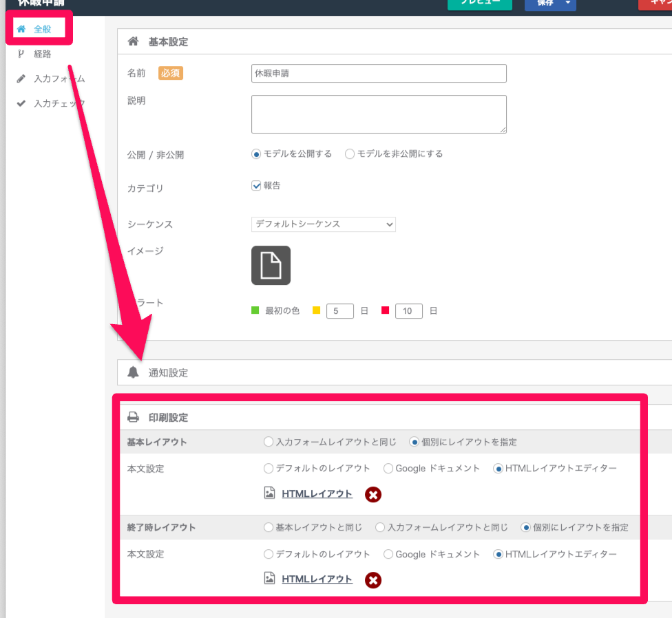672x618 pixels.
Task: Select モデルを非公開にする radio button
Action: click(x=350, y=154)
